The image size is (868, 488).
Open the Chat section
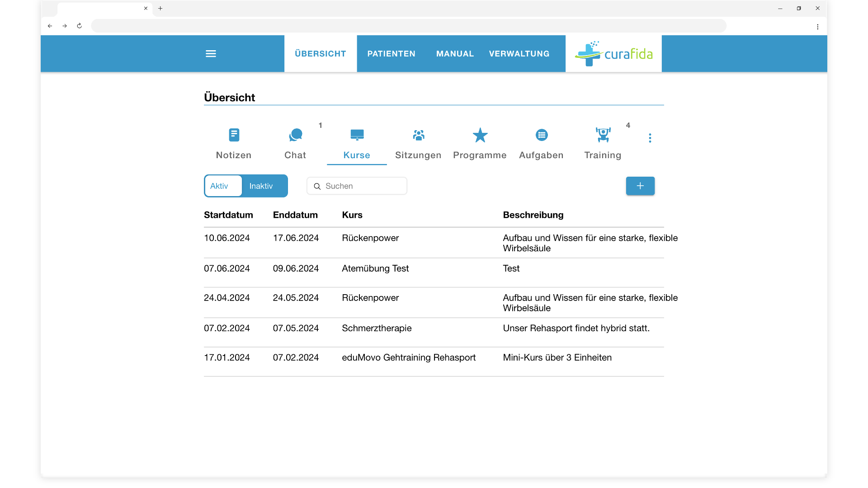tap(295, 144)
